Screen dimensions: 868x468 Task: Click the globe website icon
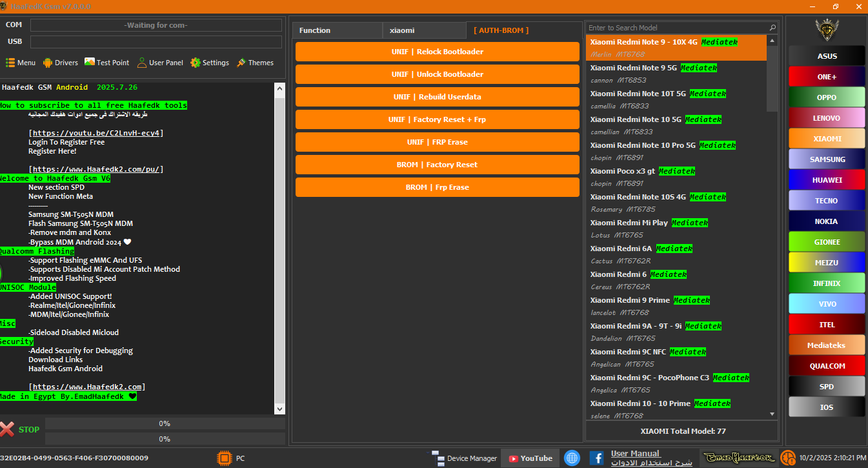tap(572, 458)
